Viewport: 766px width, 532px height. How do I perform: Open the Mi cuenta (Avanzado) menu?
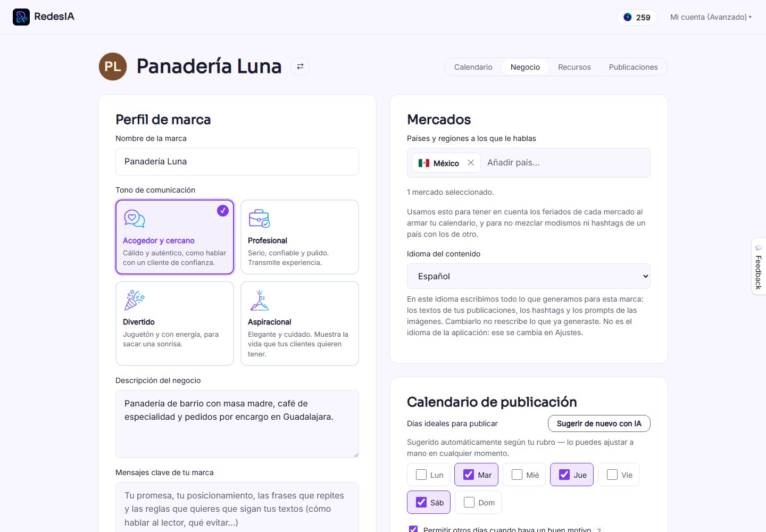pyautogui.click(x=711, y=17)
